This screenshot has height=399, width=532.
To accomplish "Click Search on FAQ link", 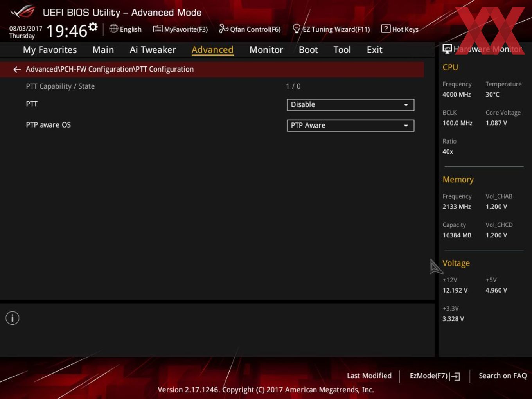I will 503,376.
